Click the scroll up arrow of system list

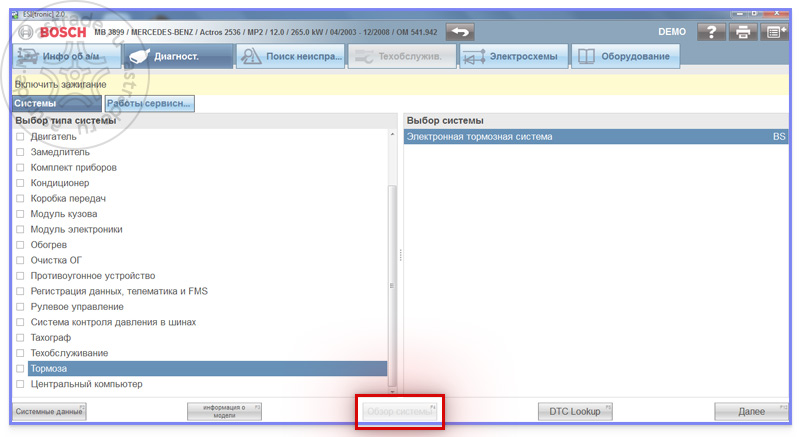tap(392, 134)
